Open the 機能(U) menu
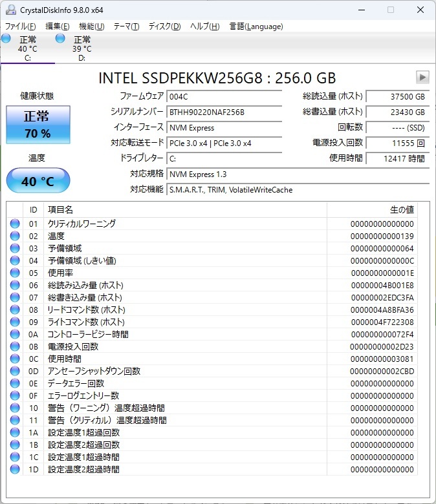This screenshot has width=436, height=504. click(92, 26)
